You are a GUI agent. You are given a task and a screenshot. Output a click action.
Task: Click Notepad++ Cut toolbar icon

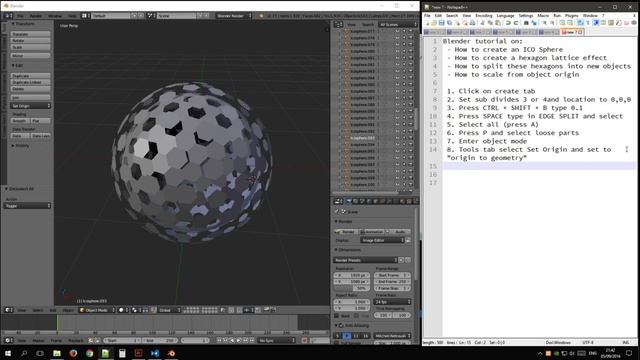pyautogui.click(x=482, y=23)
